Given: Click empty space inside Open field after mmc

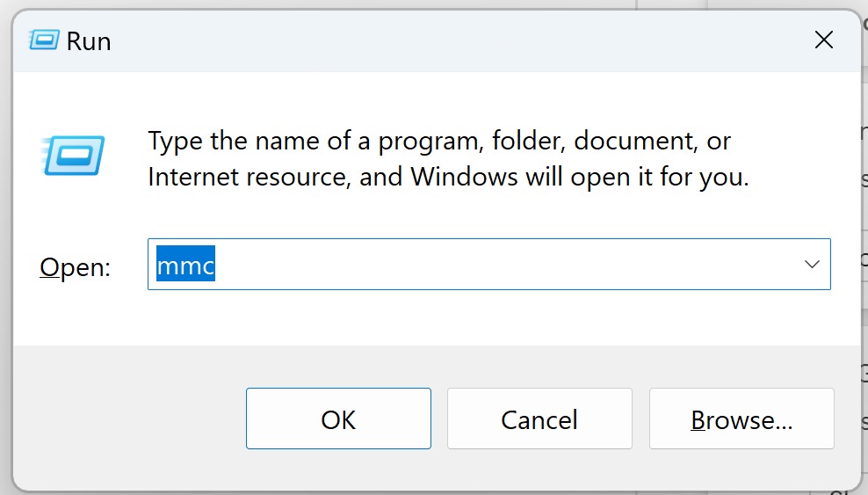Looking at the screenshot, I should 498,264.
